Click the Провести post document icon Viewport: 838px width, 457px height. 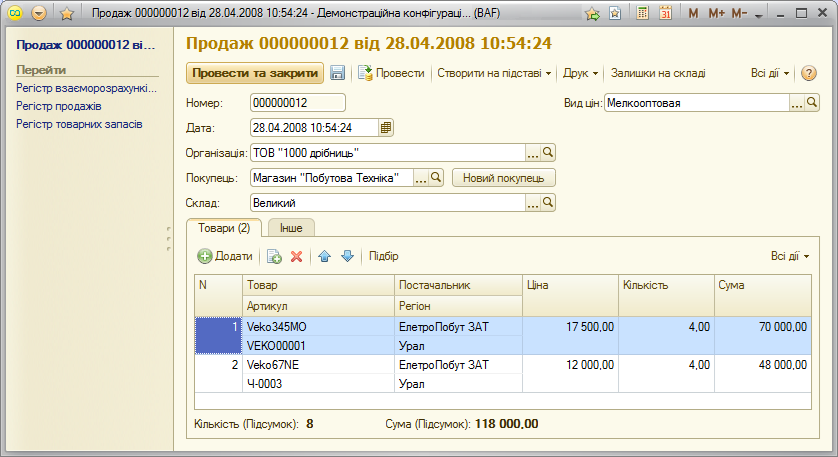tap(365, 73)
